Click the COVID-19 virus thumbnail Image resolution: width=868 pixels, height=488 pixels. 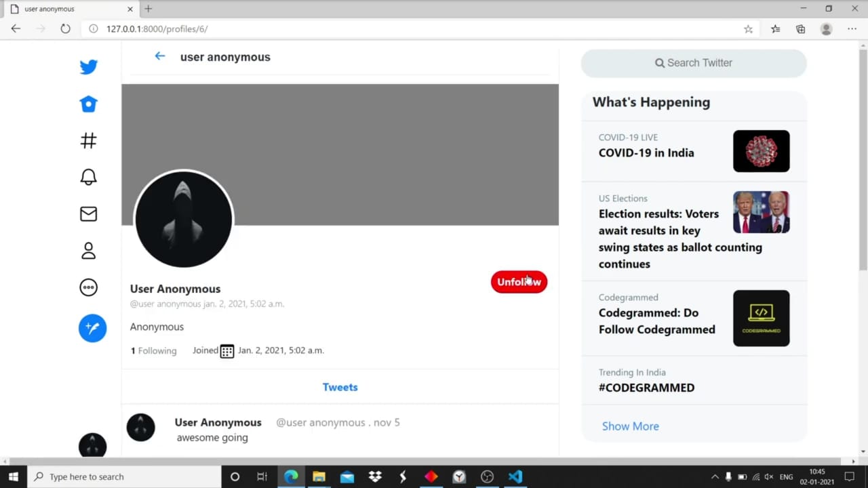point(761,151)
